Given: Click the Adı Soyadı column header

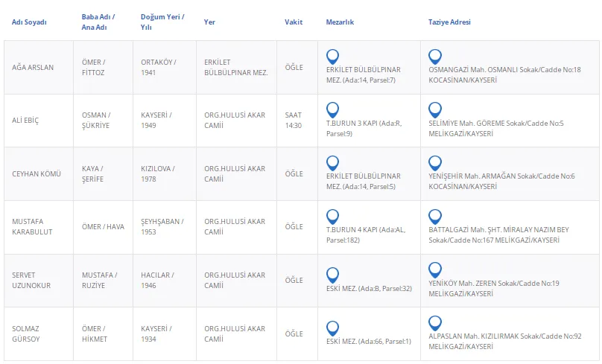Looking at the screenshot, I should point(29,22).
